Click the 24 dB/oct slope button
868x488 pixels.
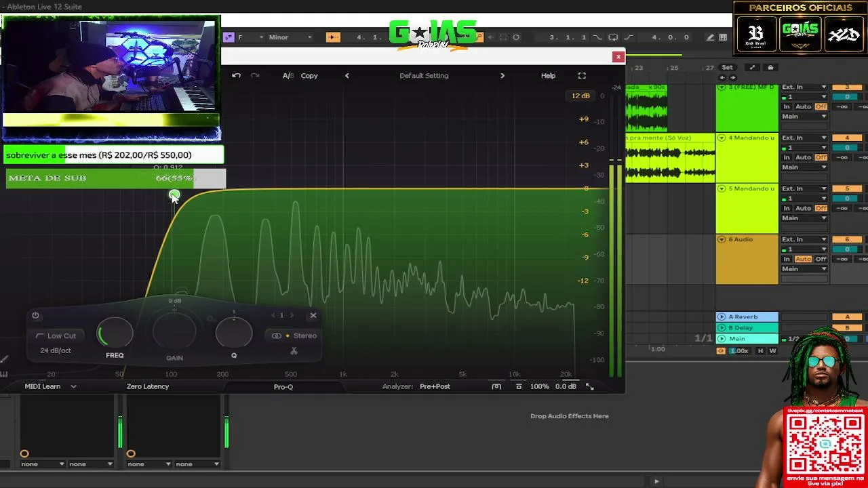pyautogui.click(x=56, y=350)
